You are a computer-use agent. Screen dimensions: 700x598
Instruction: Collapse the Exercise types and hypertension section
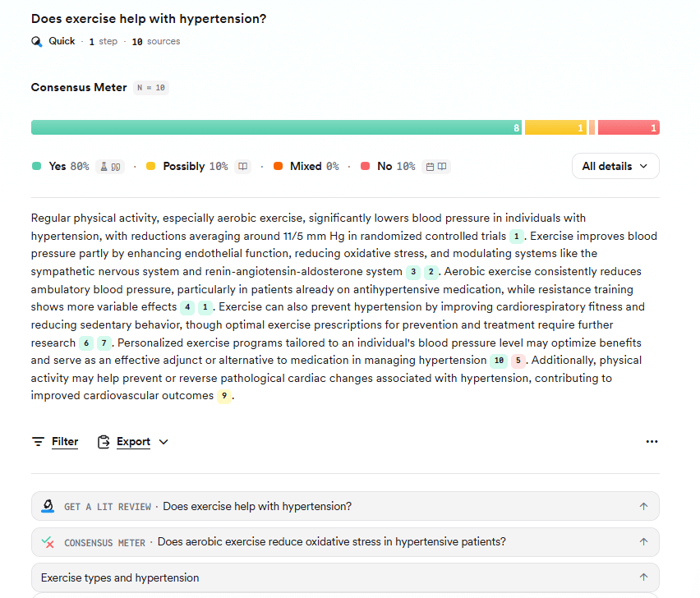pyautogui.click(x=644, y=577)
